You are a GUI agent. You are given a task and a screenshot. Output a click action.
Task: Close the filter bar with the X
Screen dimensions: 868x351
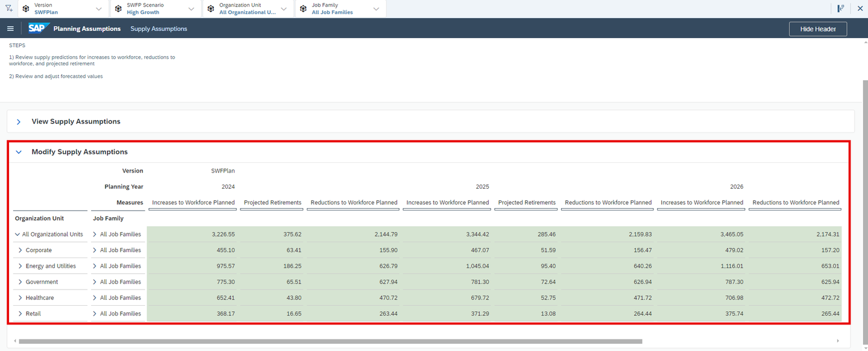[x=860, y=8]
